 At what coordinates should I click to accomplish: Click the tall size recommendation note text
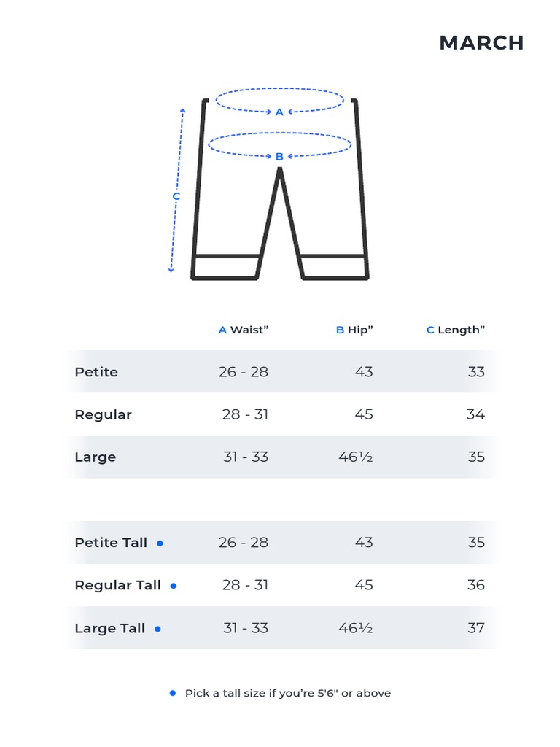click(x=288, y=693)
